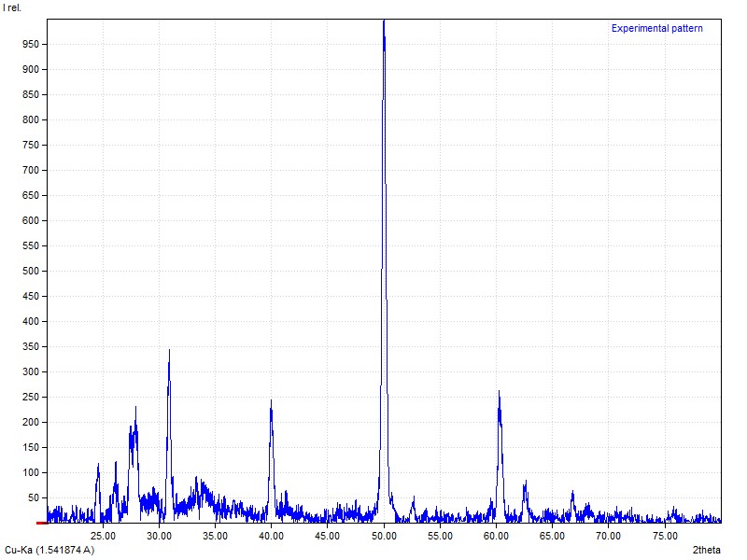
Task: Click the 25.00 tick on the x-axis
Action: 103,536
